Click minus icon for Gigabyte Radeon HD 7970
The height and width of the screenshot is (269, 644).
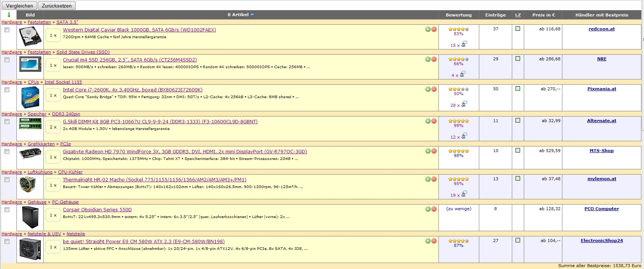coord(434,151)
